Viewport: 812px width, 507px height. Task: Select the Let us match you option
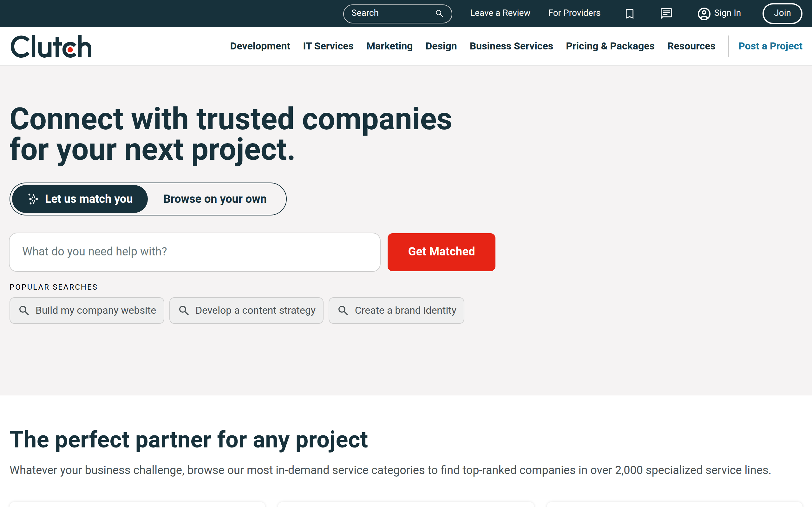(x=80, y=199)
